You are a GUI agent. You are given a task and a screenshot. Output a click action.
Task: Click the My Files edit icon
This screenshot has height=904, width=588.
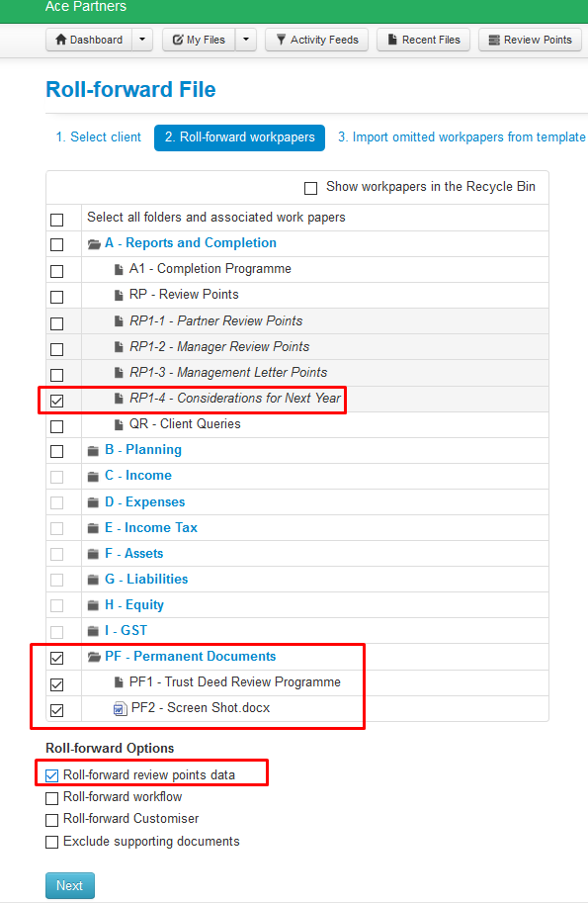pyautogui.click(x=178, y=40)
